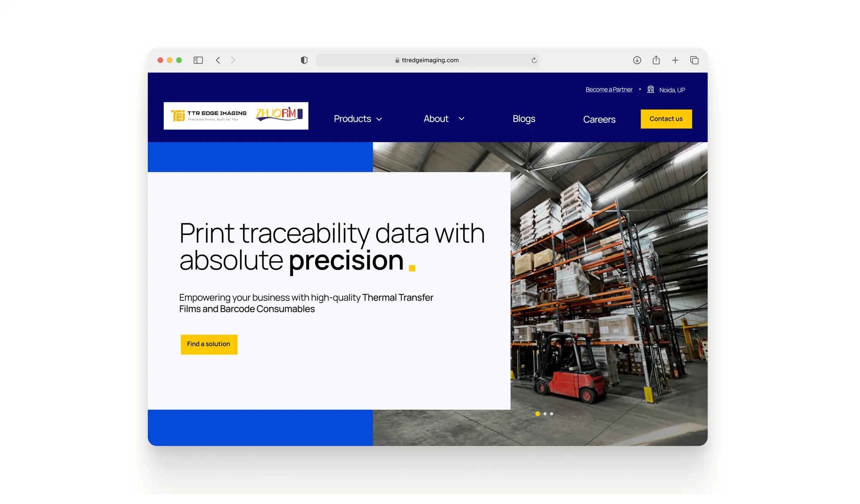Click the Zhuorim logo
The width and height of the screenshot is (860, 504).
(x=279, y=114)
